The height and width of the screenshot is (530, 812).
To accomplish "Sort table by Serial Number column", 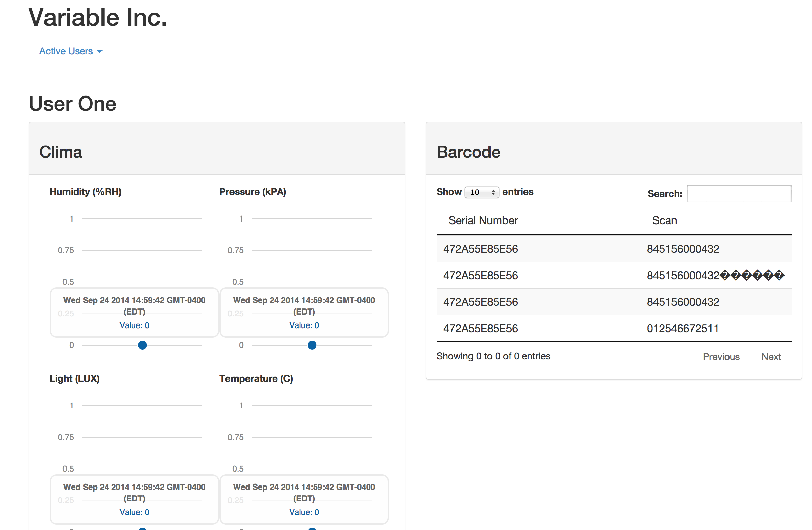I will tap(483, 220).
